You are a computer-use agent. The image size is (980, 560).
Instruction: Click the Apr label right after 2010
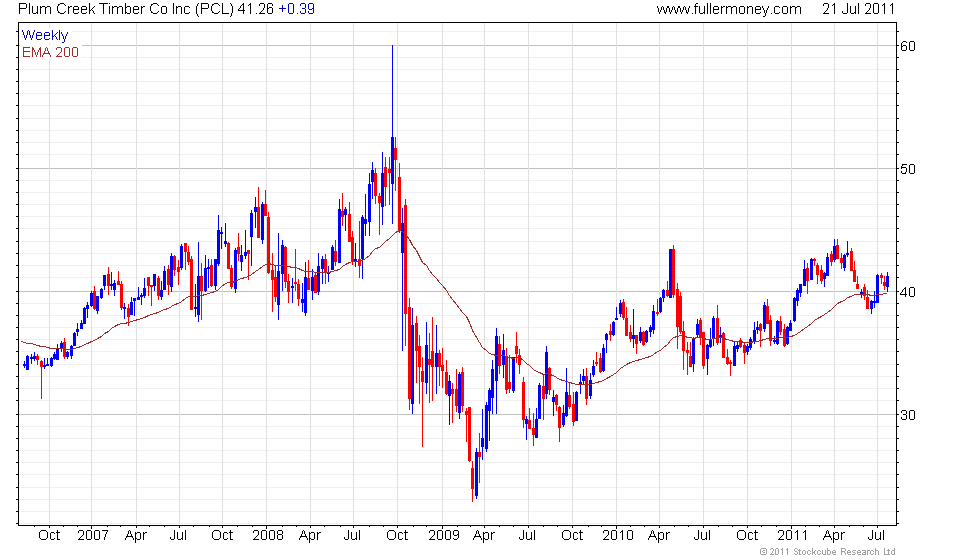click(659, 536)
